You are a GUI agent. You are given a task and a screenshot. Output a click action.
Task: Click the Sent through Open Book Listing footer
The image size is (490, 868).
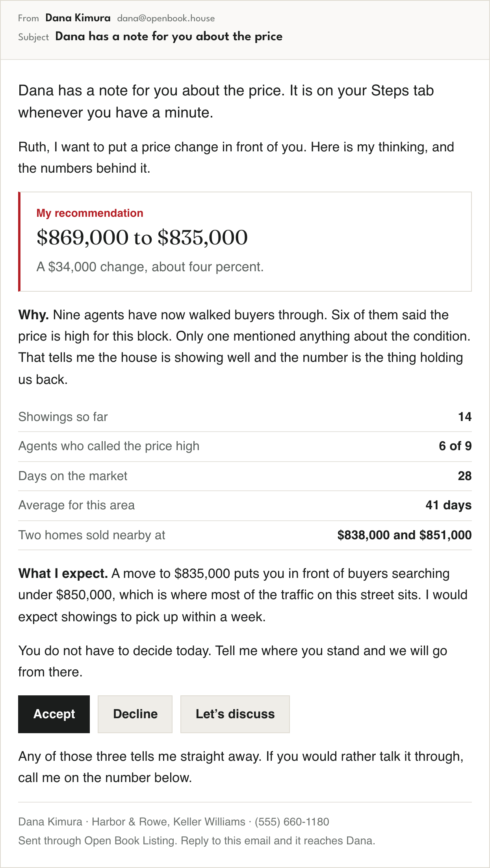coord(197,840)
